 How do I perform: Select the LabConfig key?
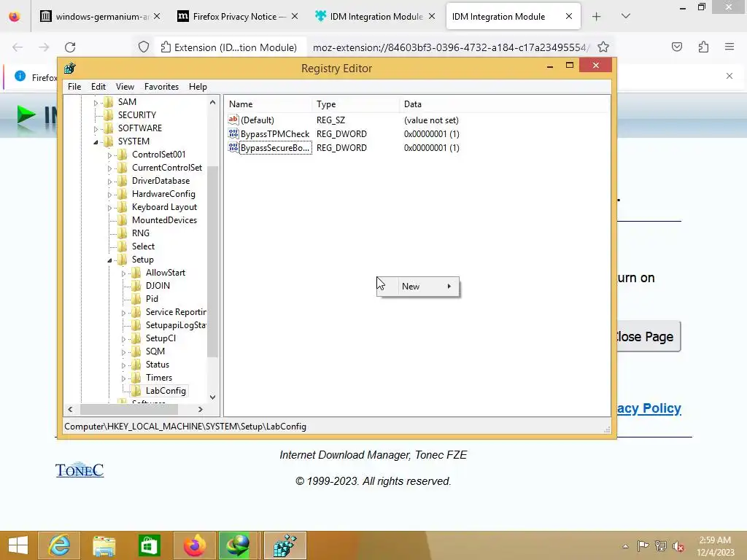tap(166, 391)
